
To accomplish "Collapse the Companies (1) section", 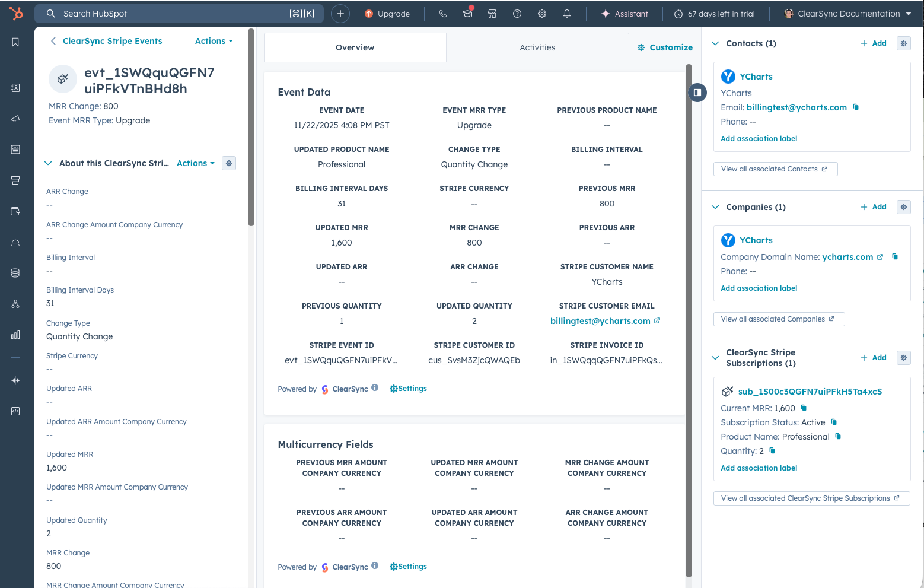I will 715,207.
